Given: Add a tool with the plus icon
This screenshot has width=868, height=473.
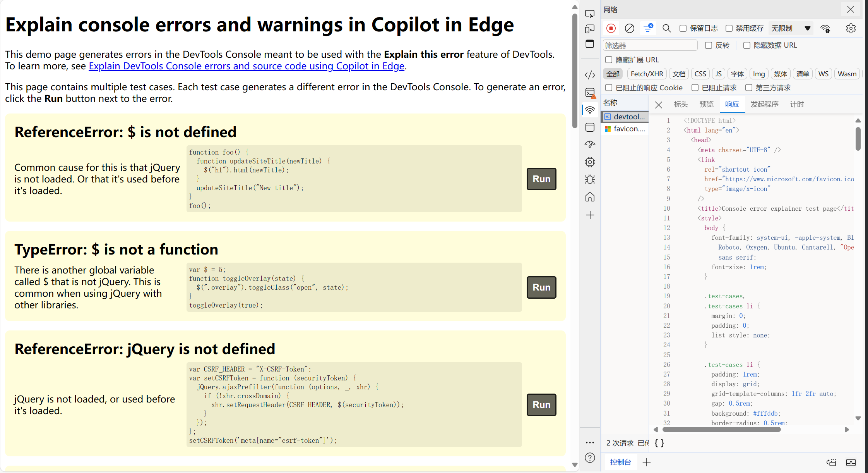Looking at the screenshot, I should point(590,215).
